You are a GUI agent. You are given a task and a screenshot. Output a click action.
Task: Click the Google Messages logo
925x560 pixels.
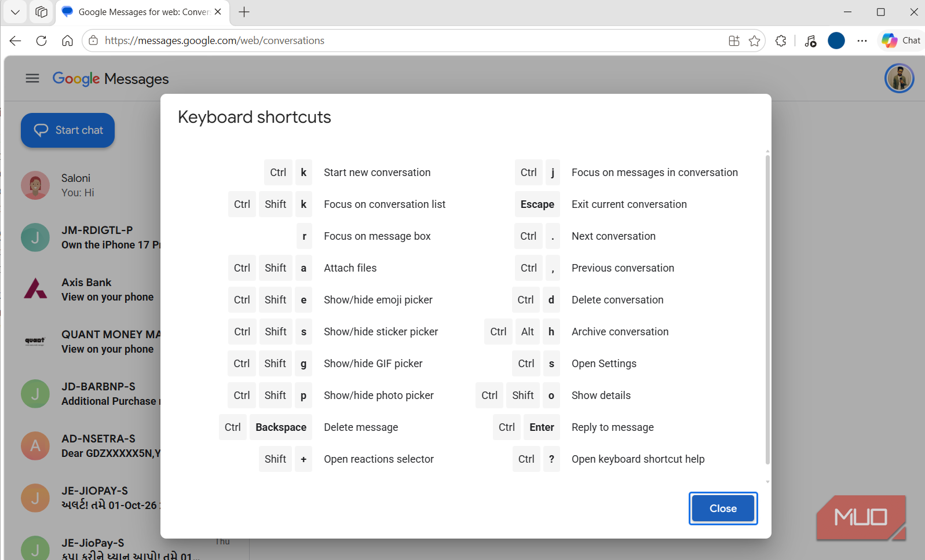(x=111, y=79)
